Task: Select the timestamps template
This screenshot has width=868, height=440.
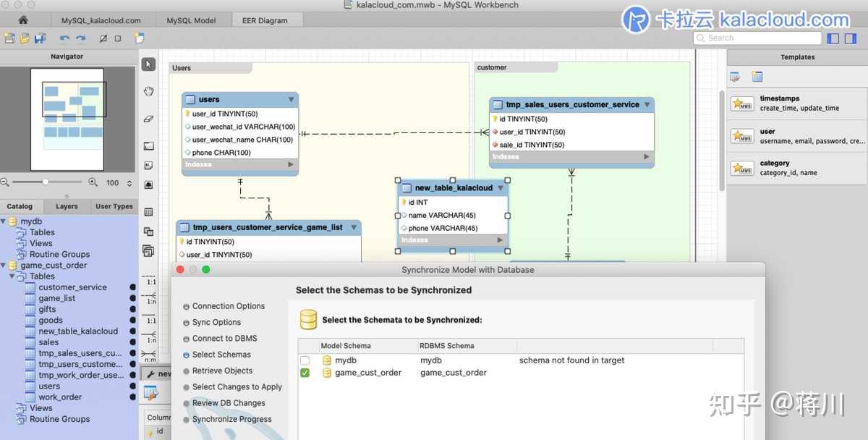Action: 797,103
